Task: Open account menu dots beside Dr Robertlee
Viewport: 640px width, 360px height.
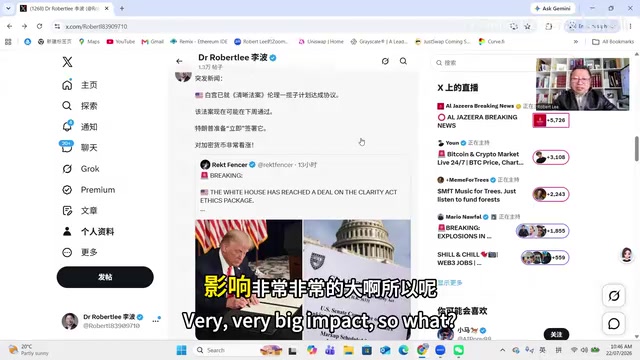Action: [x=156, y=321]
